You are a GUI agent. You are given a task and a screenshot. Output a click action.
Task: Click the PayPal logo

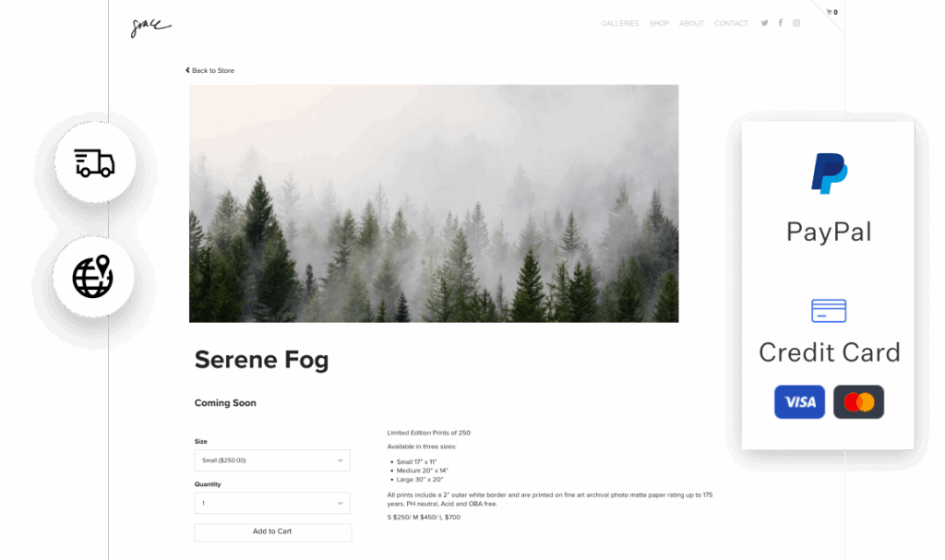(x=830, y=173)
